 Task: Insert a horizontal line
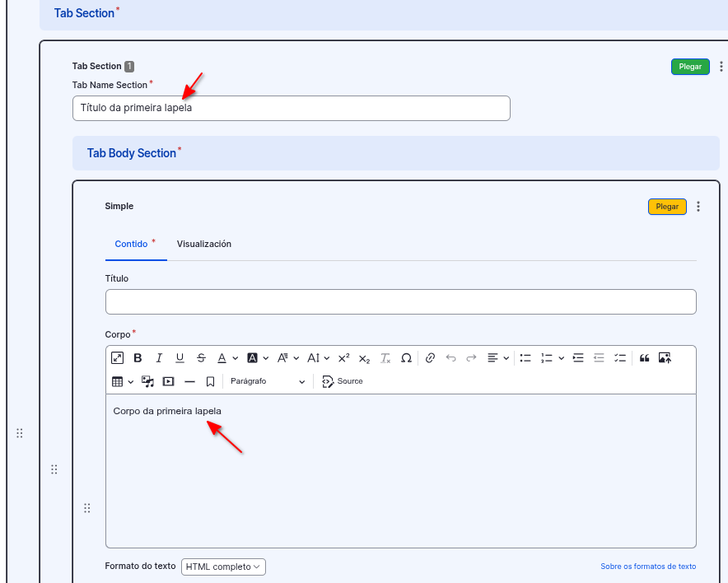tap(189, 381)
